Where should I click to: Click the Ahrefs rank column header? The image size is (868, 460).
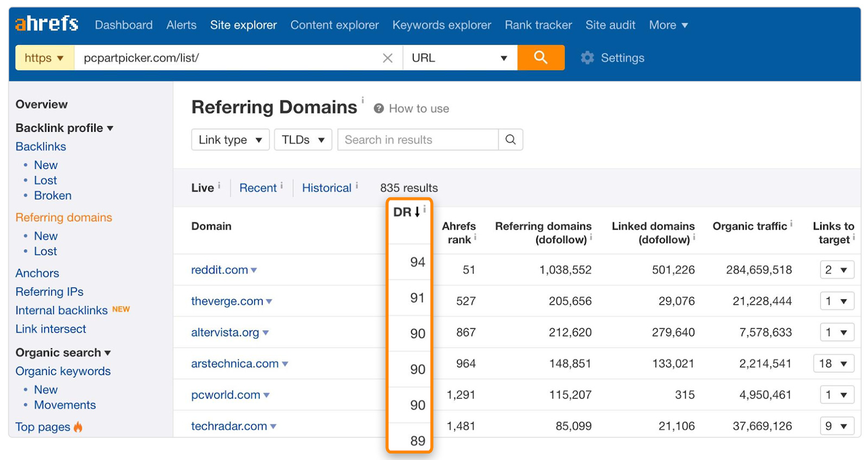pos(458,233)
